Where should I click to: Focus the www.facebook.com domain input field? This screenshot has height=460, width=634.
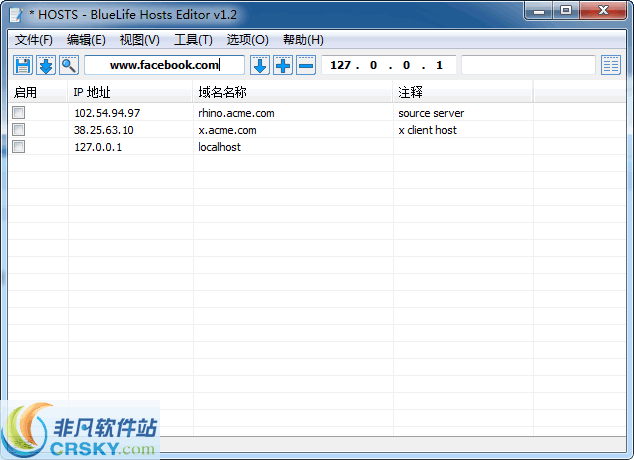[x=164, y=65]
